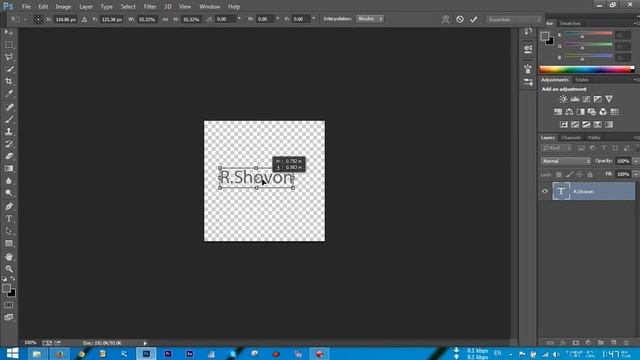Click the foreground color swatch in Color panel
Viewport: 640px width, 360px height.
coord(544,36)
